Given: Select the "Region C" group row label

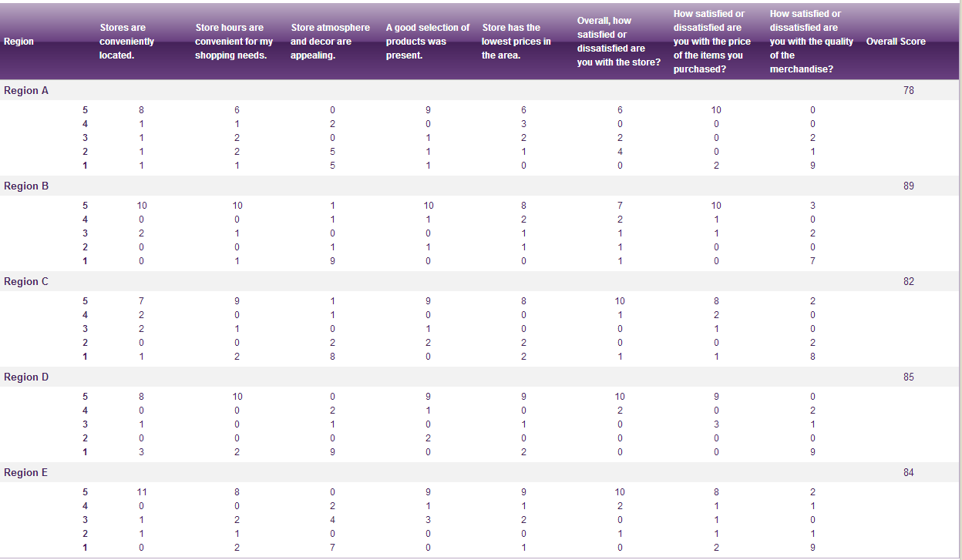Looking at the screenshot, I should pos(26,281).
